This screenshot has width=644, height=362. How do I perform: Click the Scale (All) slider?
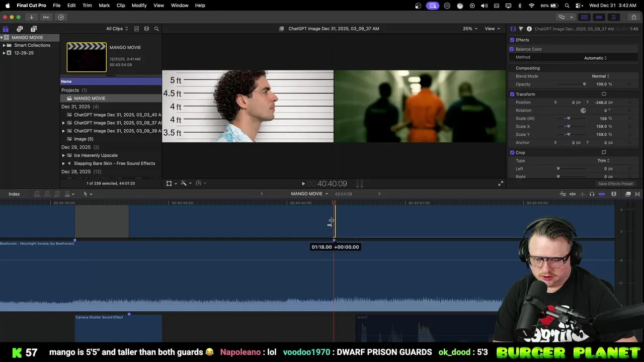tap(573, 119)
